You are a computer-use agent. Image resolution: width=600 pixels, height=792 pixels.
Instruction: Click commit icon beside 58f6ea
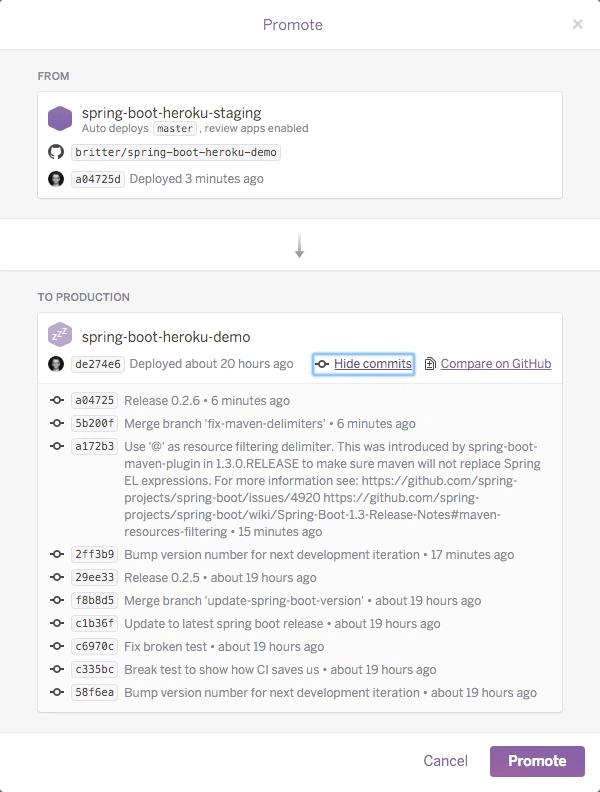click(x=57, y=692)
